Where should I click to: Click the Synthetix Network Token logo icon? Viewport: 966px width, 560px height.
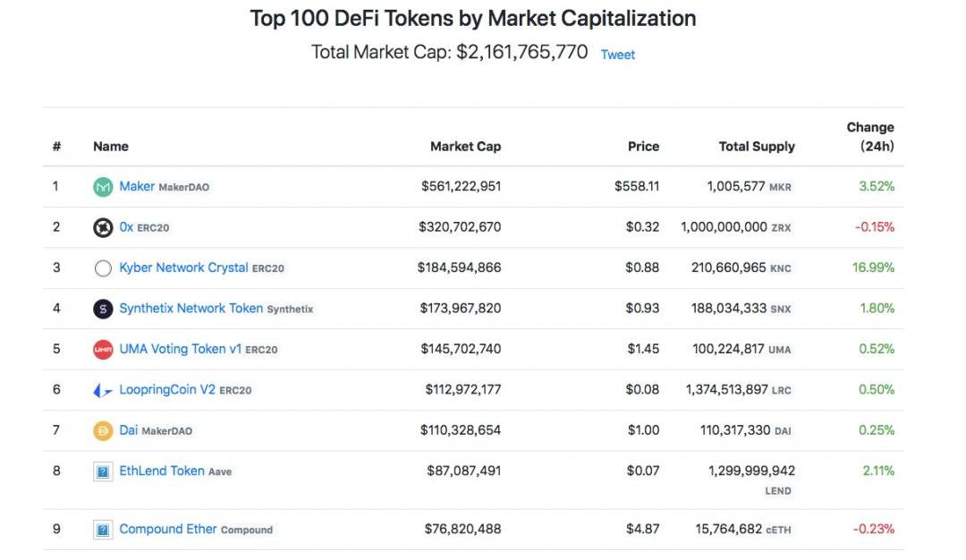point(103,309)
